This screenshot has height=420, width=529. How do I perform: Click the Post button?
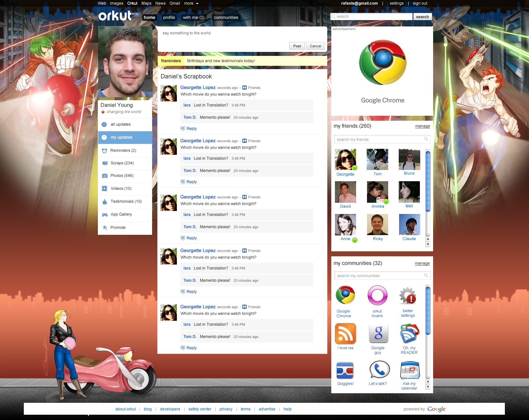297,46
